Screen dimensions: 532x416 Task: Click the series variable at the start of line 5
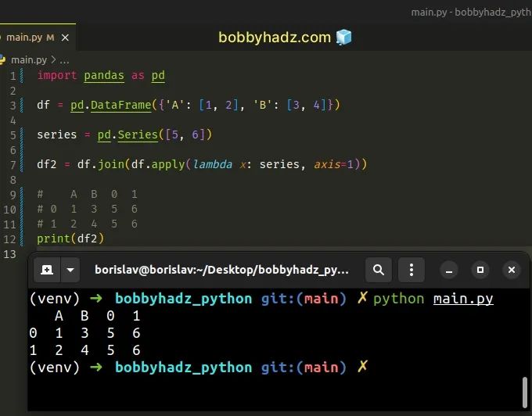(57, 135)
